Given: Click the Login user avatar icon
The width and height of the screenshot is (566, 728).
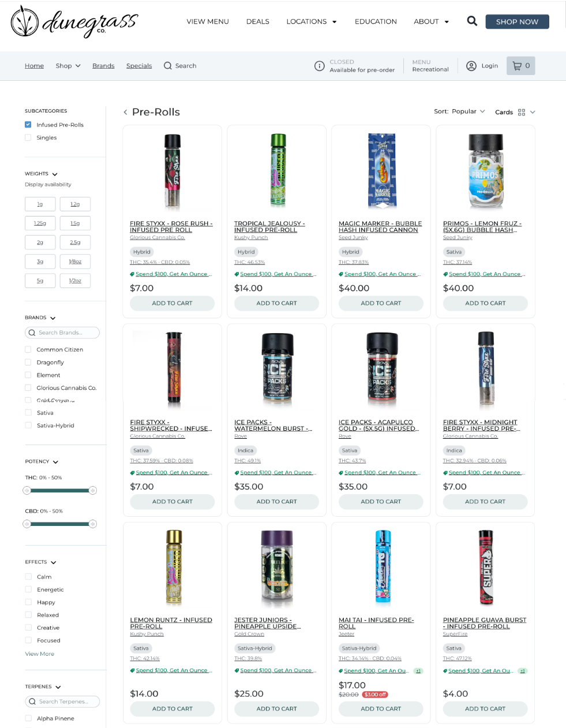Looking at the screenshot, I should (471, 66).
